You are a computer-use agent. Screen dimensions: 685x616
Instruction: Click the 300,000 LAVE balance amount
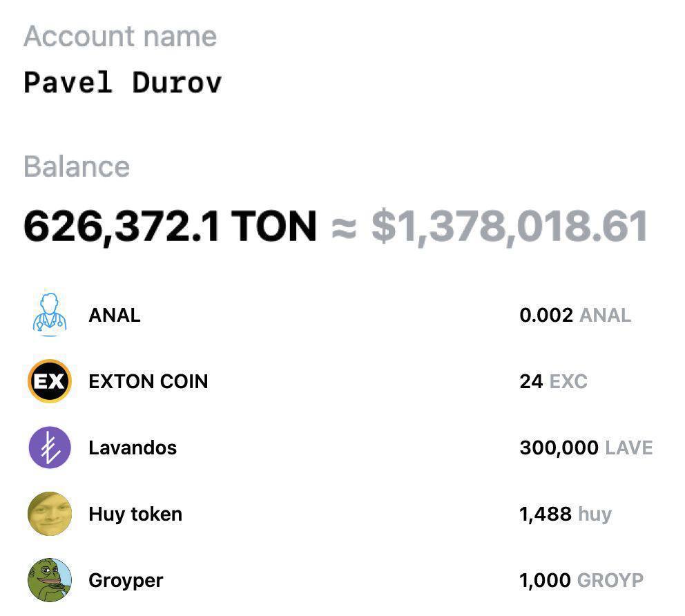pos(586,447)
